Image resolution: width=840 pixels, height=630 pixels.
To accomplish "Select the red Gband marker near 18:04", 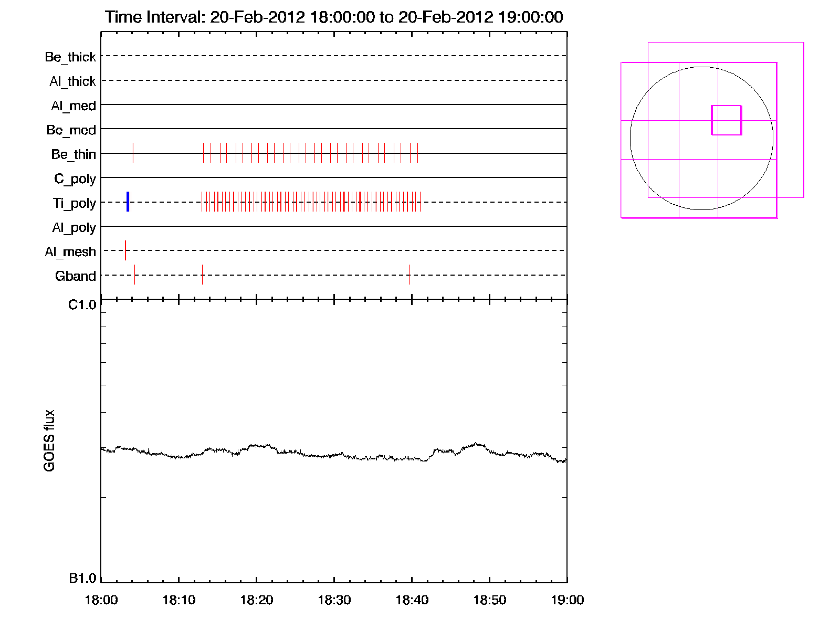I will pyautogui.click(x=134, y=275).
